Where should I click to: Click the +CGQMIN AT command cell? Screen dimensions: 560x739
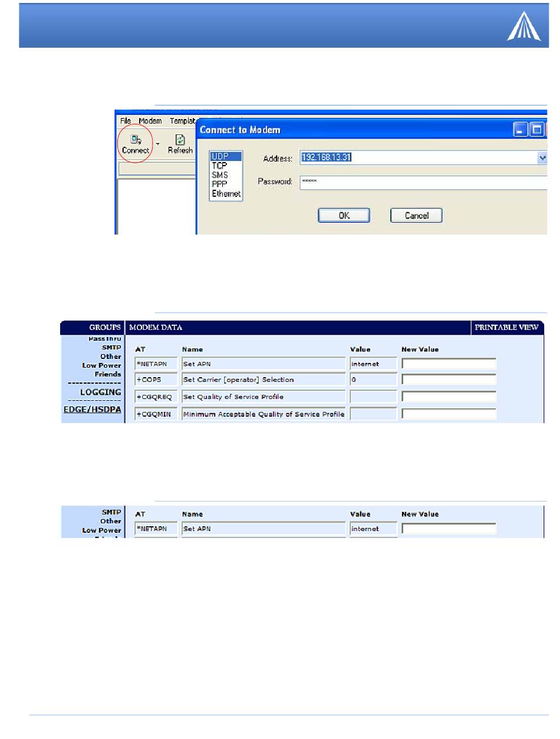(156, 414)
